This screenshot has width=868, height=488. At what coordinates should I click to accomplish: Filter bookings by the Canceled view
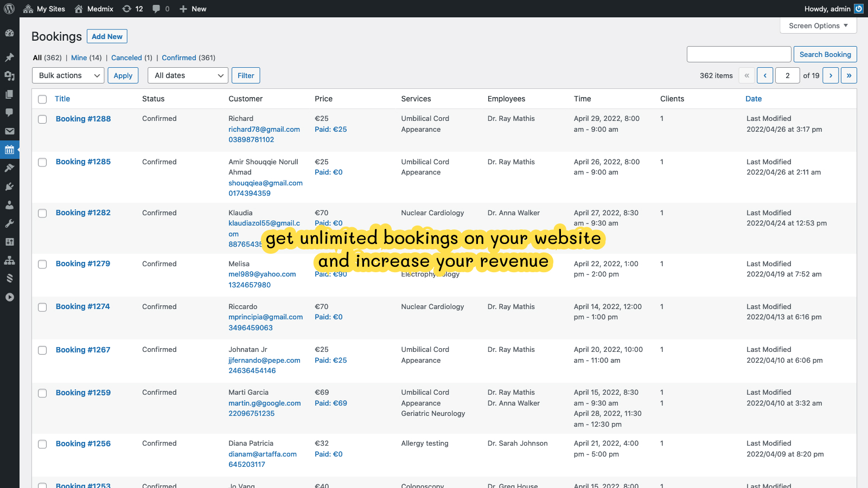click(x=126, y=57)
